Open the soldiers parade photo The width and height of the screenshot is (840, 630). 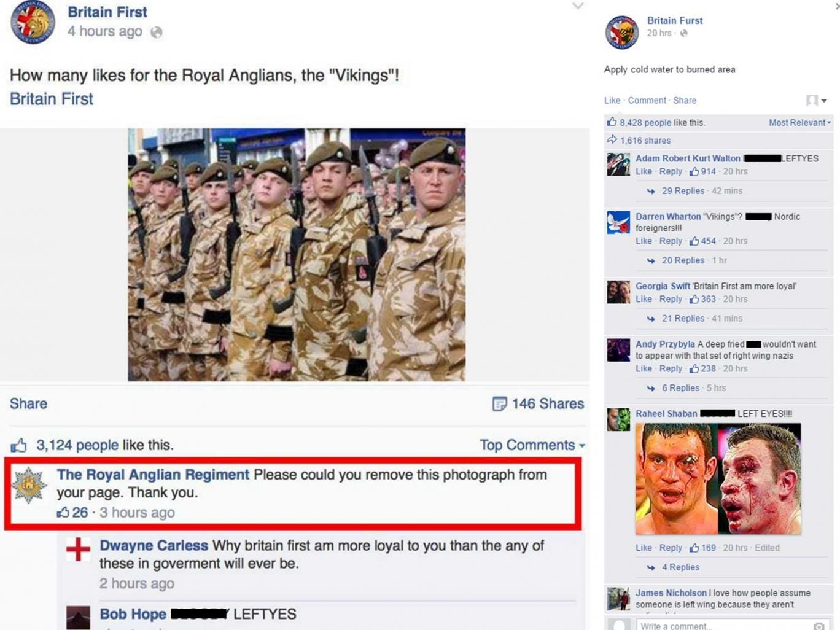click(x=297, y=254)
